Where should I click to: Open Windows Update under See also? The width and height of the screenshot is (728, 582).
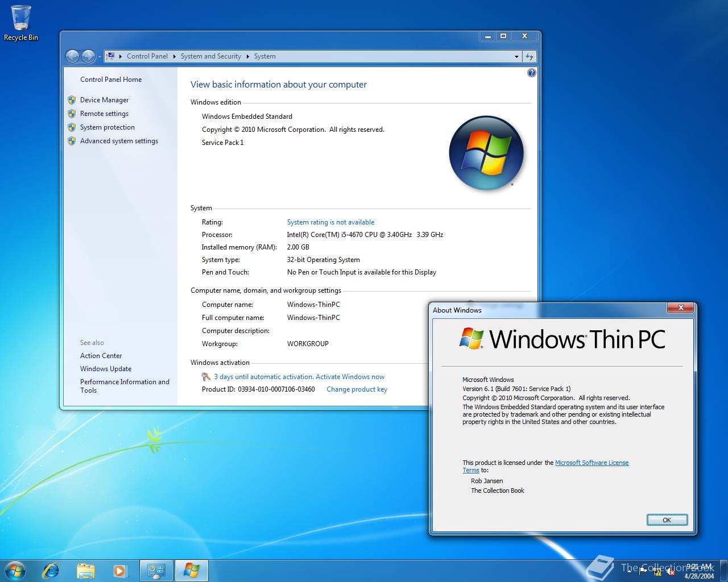tap(106, 369)
